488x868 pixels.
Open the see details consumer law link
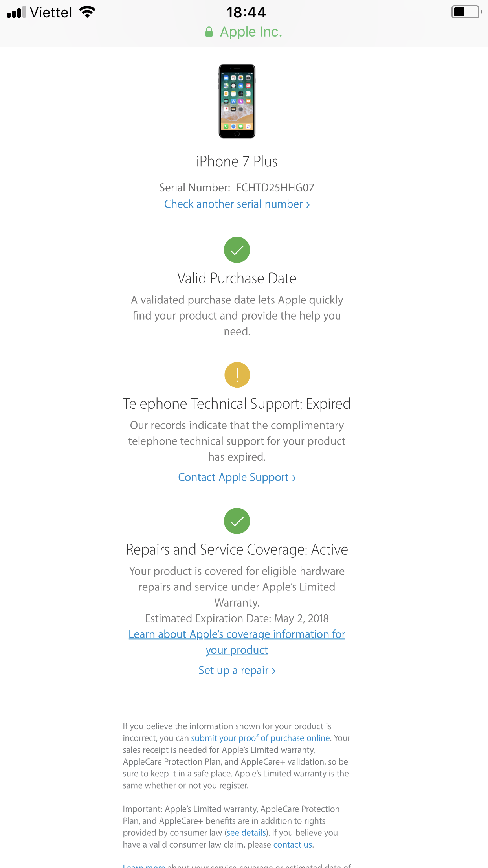[x=246, y=833]
